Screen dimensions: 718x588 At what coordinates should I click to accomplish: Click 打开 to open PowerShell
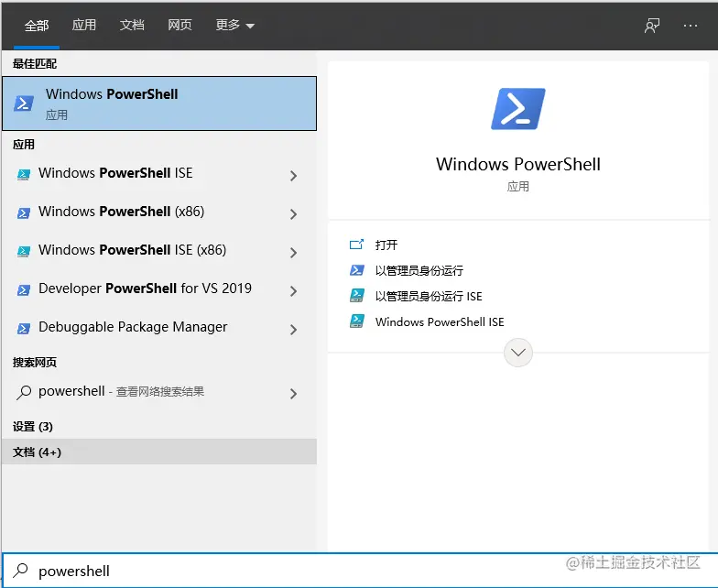pyautogui.click(x=386, y=245)
